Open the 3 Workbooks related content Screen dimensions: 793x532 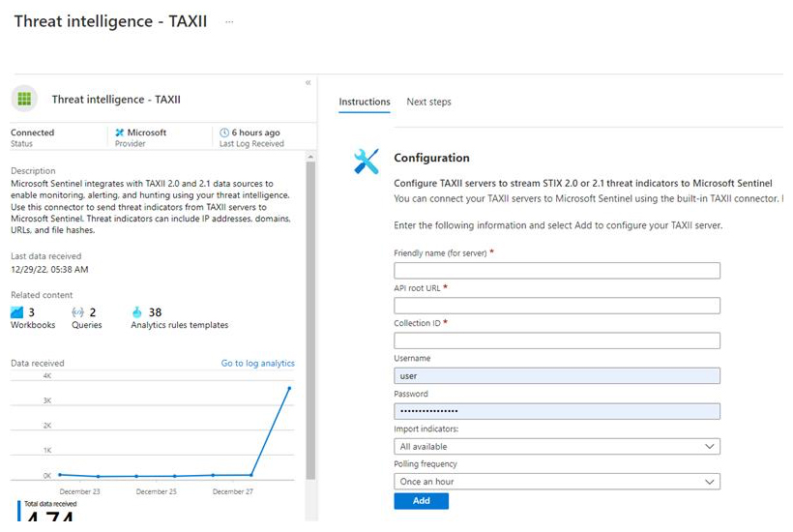(33, 318)
